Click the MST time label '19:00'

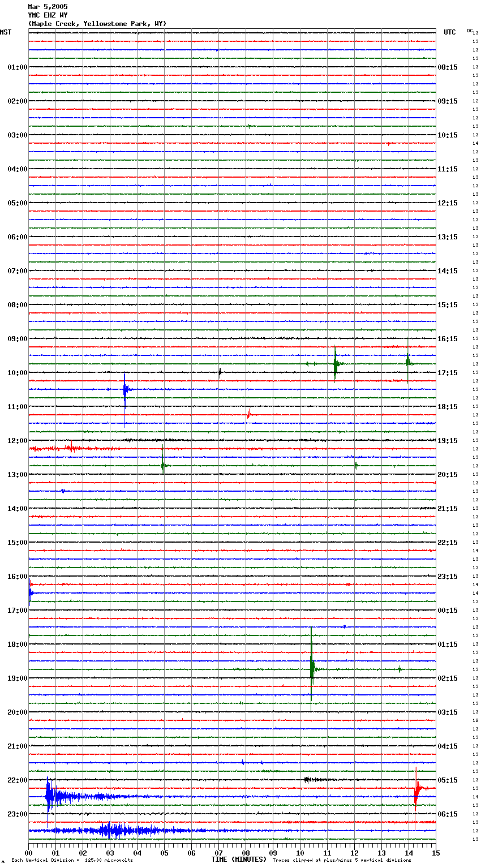18,678
